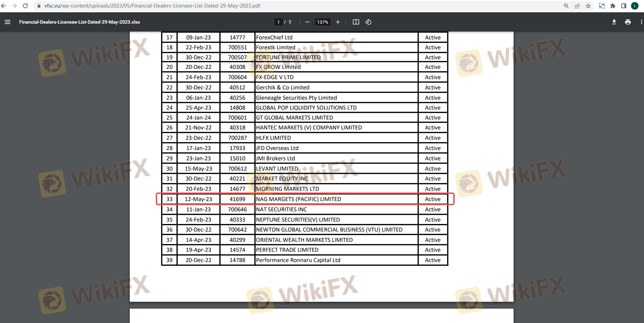The width and height of the screenshot is (644, 323).
Task: Click JFD Overseas Ltd
Action: [x=277, y=148]
